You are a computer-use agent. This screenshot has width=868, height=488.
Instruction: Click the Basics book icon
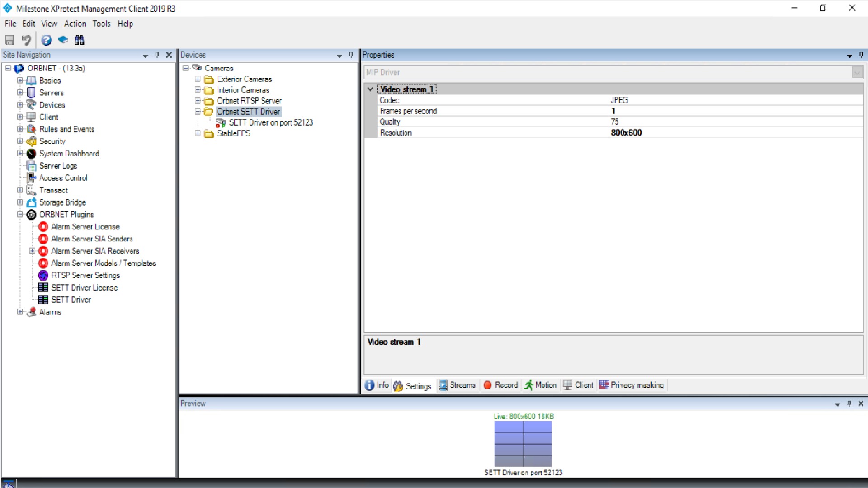pyautogui.click(x=31, y=80)
